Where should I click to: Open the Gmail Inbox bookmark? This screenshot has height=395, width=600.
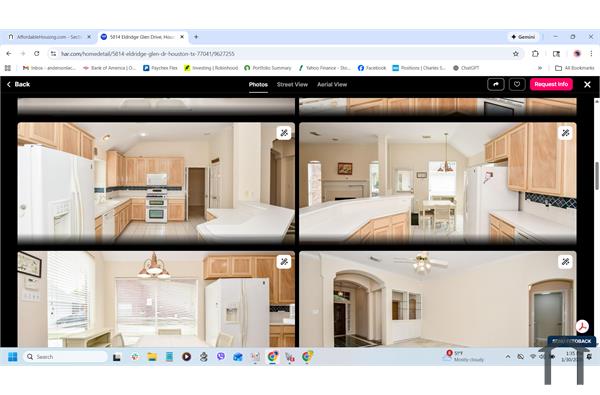(x=49, y=68)
